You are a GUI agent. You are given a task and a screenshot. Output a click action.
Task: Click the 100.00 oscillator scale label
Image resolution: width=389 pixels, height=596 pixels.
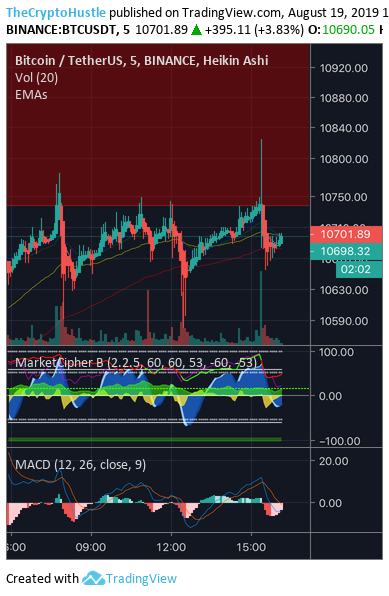(337, 352)
